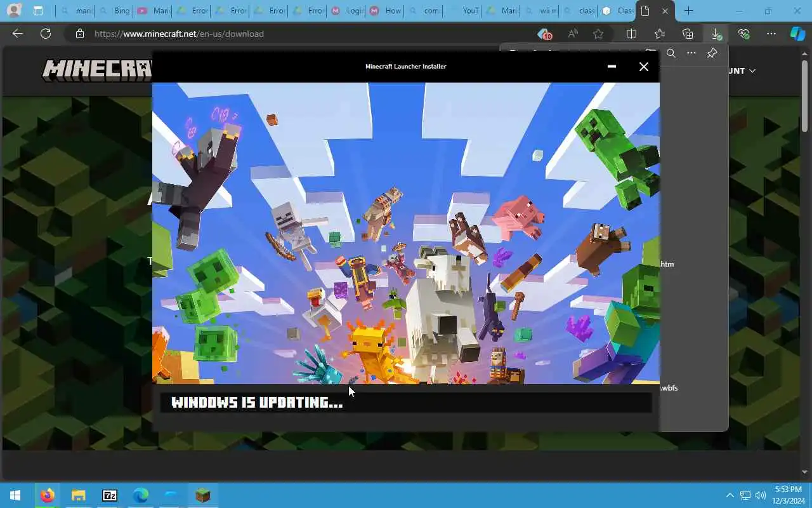Open more options in Downloads panel
Image resolution: width=812 pixels, height=508 pixels.
coord(691,53)
